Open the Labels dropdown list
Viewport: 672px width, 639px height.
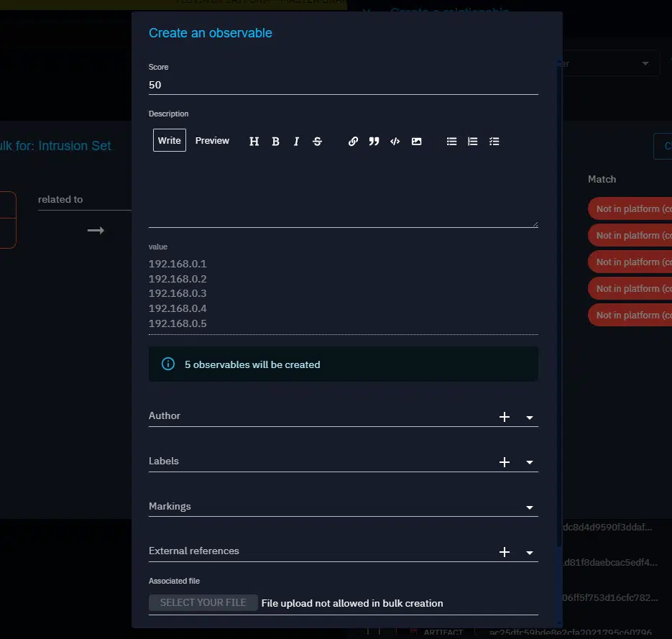point(530,463)
